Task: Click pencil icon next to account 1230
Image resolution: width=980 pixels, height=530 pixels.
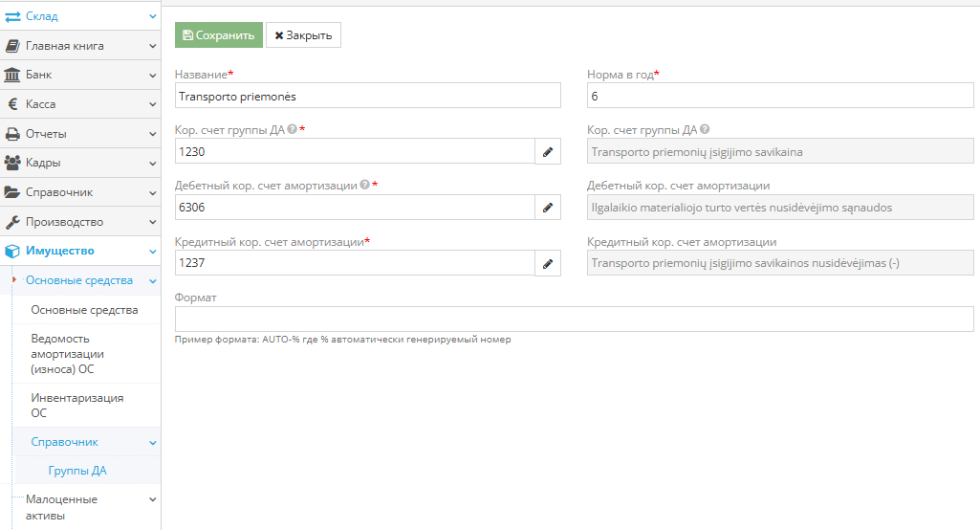Action: [x=548, y=151]
